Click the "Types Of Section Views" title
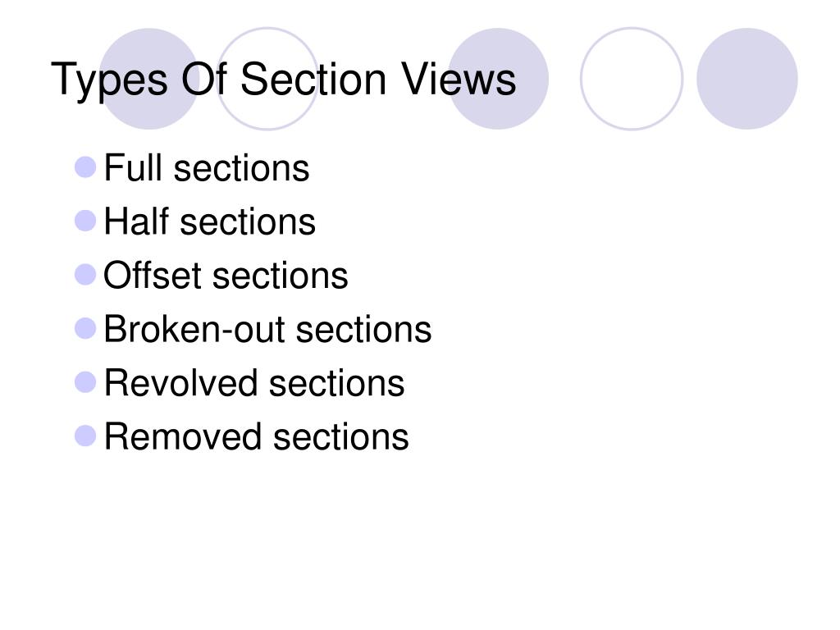This screenshot has height=630, width=840. coord(283,80)
